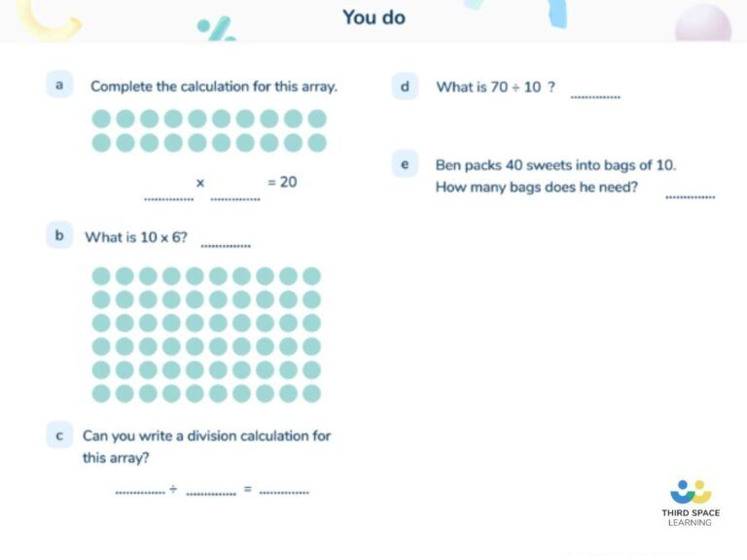Click the "You do" heading

click(373, 17)
